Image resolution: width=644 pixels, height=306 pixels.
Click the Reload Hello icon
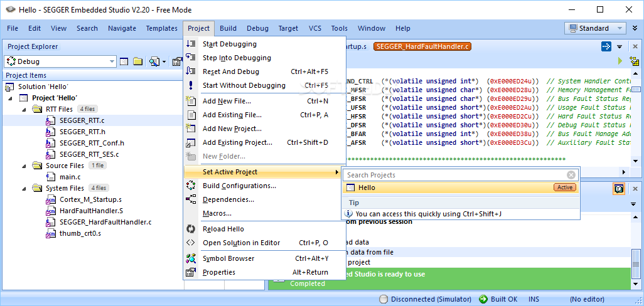click(x=191, y=229)
